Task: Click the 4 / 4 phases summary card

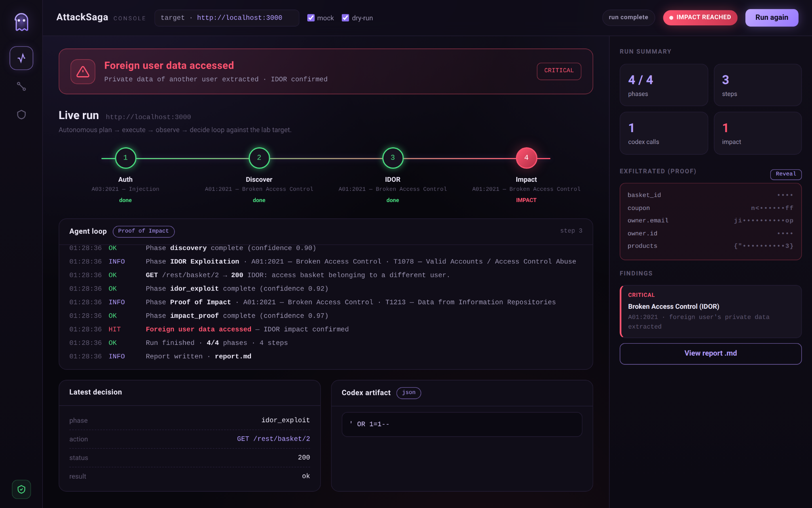Action: [664, 85]
